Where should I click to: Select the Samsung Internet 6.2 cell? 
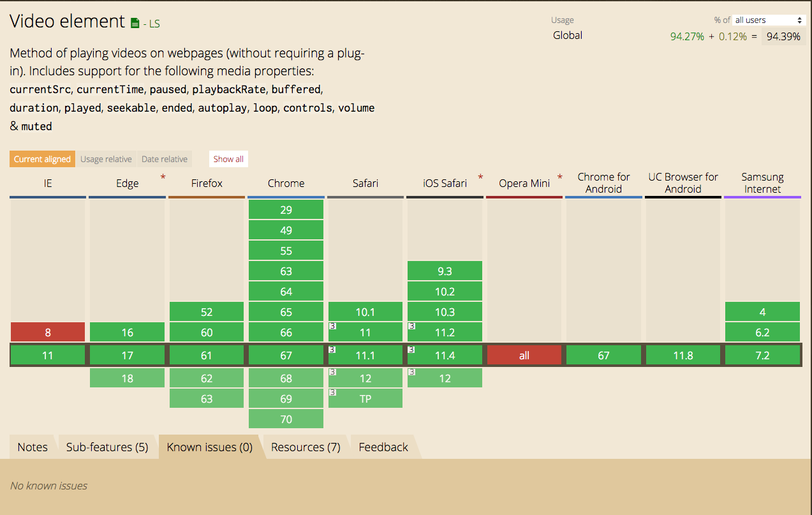[x=762, y=332]
